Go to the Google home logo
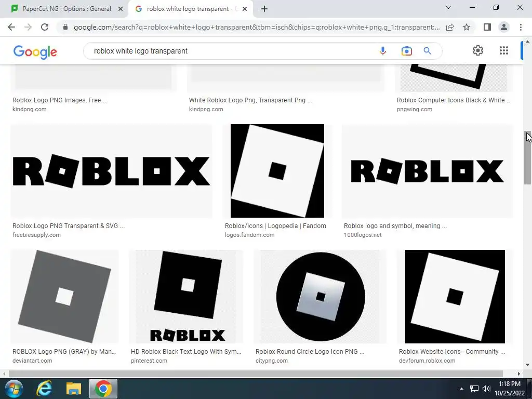The height and width of the screenshot is (399, 532). coord(35,52)
